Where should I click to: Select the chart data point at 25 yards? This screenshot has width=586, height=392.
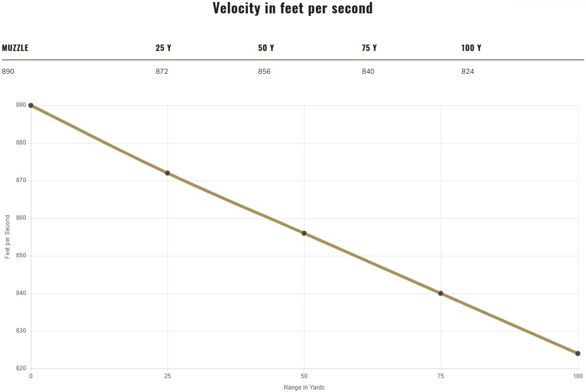coord(167,173)
